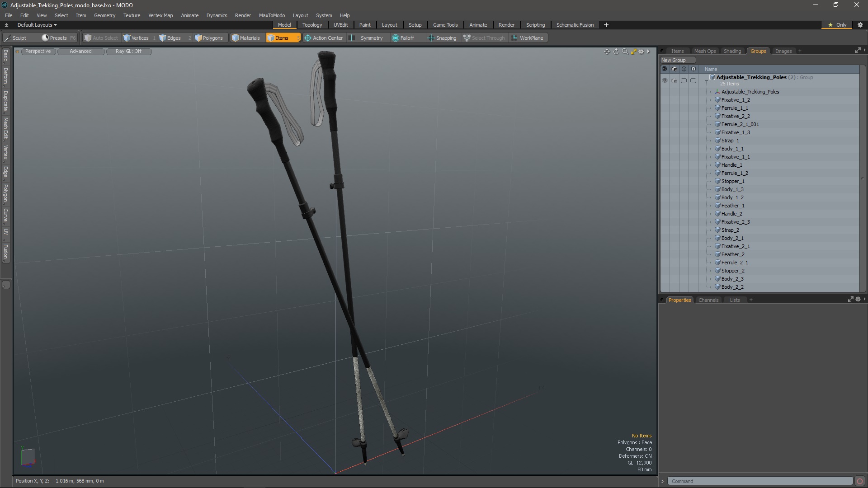Click the mesh icon of Strap_1
Image resolution: width=868 pixels, height=488 pixels.
(717, 141)
